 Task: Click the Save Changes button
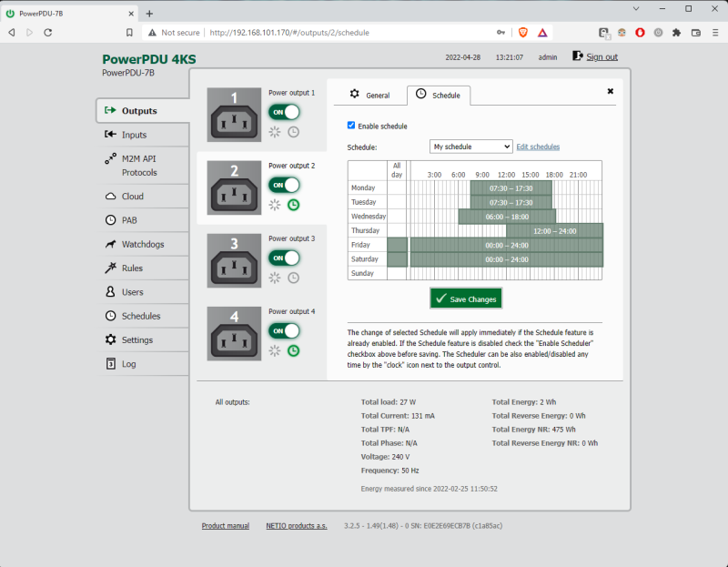tap(466, 298)
